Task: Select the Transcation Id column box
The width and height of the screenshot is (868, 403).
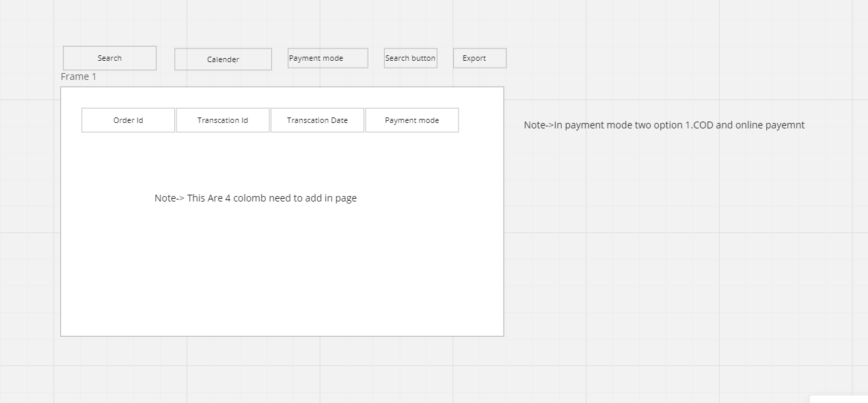Action: 223,120
